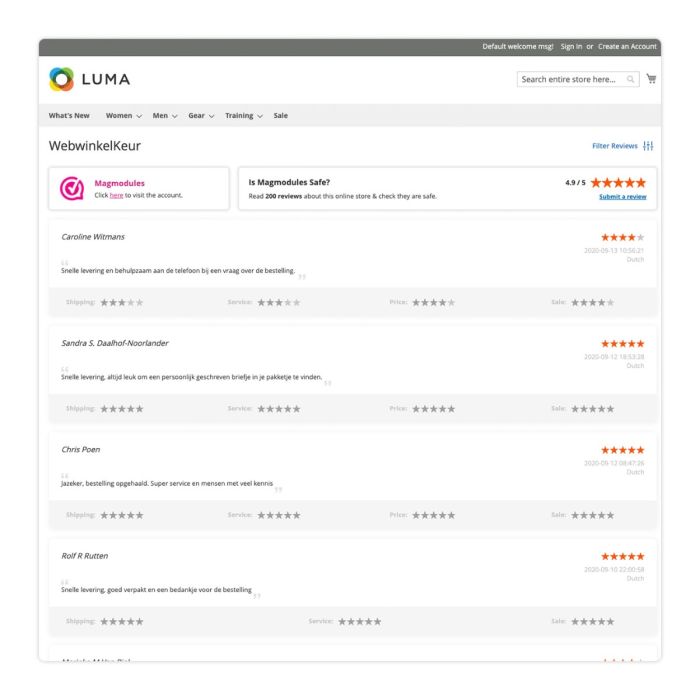Image resolution: width=700 pixels, height=700 pixels.
Task: Expand the Training menu dropdown
Action: click(x=244, y=115)
